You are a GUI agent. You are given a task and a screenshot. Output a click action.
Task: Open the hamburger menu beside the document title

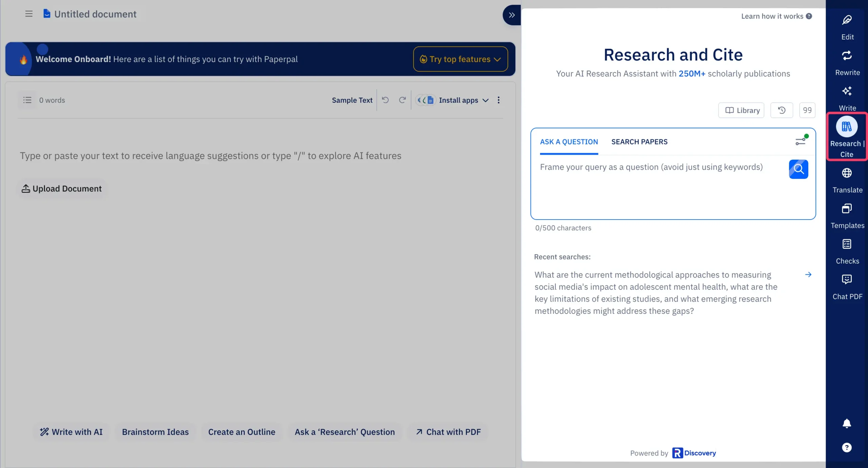pyautogui.click(x=29, y=14)
